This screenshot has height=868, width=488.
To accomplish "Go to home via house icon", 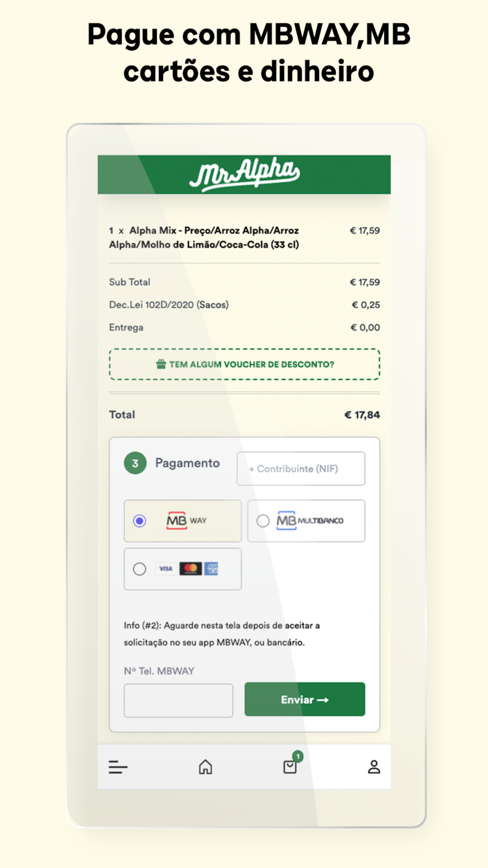I will (x=205, y=767).
